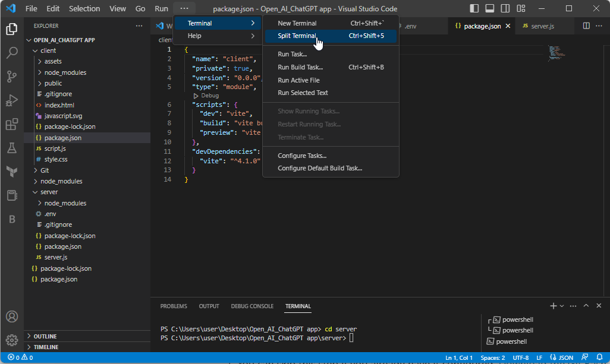The height and width of the screenshot is (364, 610).
Task: Choose New Terminal from the menu
Action: pos(331,23)
